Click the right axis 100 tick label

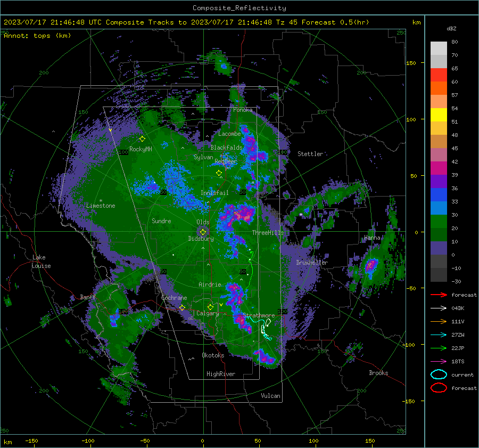pos(411,119)
